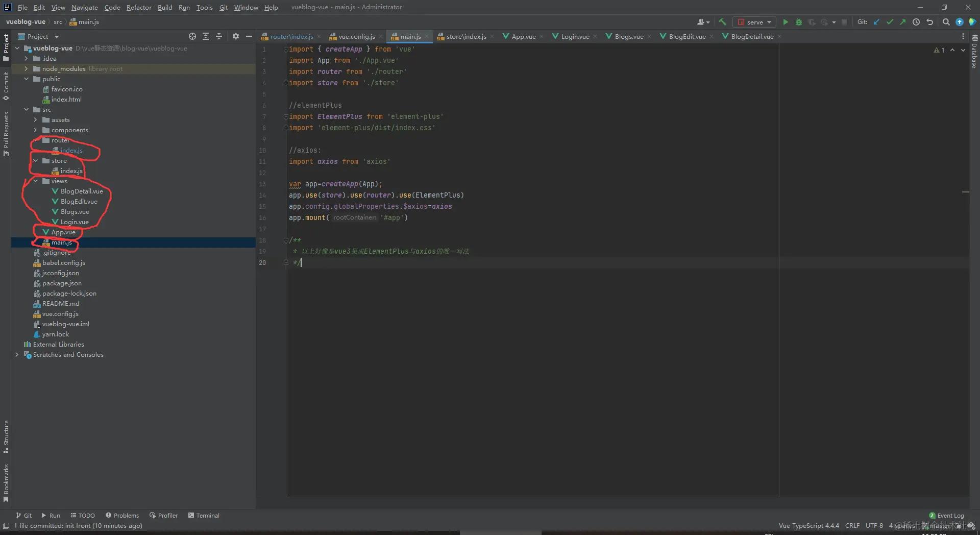Update project from Git (blue arrow)
Screen dimensions: 980x535
tap(877, 22)
